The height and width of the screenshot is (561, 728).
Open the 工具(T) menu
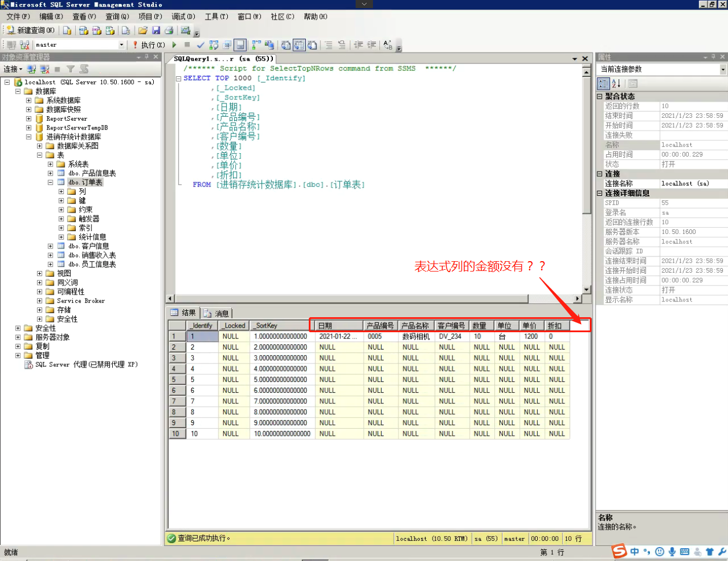pos(216,17)
